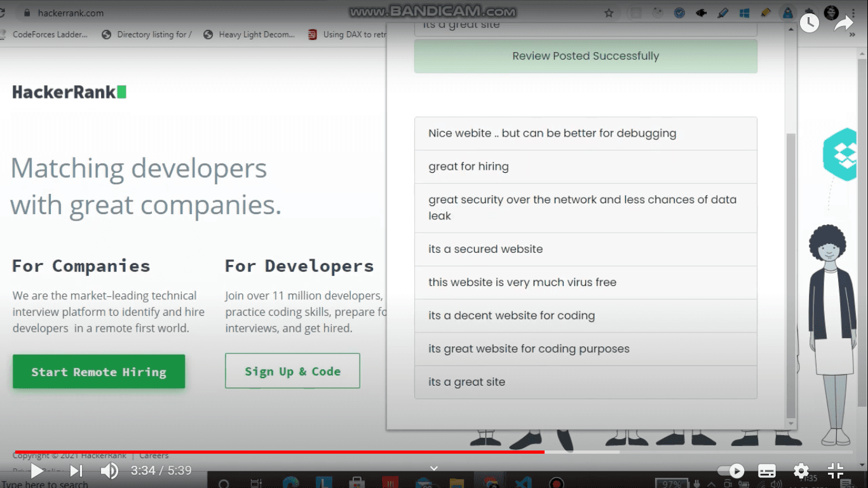Click Start Remote Hiring button
This screenshot has width=868, height=488.
click(x=98, y=372)
